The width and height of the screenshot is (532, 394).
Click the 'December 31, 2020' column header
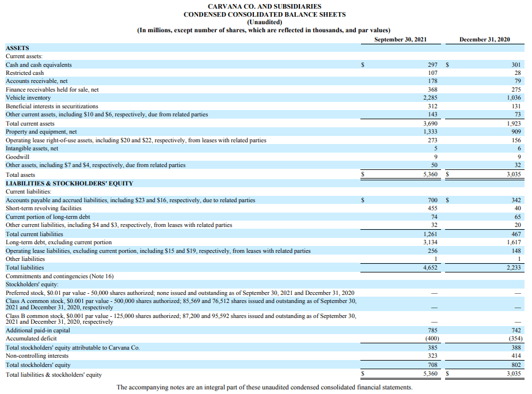point(485,39)
